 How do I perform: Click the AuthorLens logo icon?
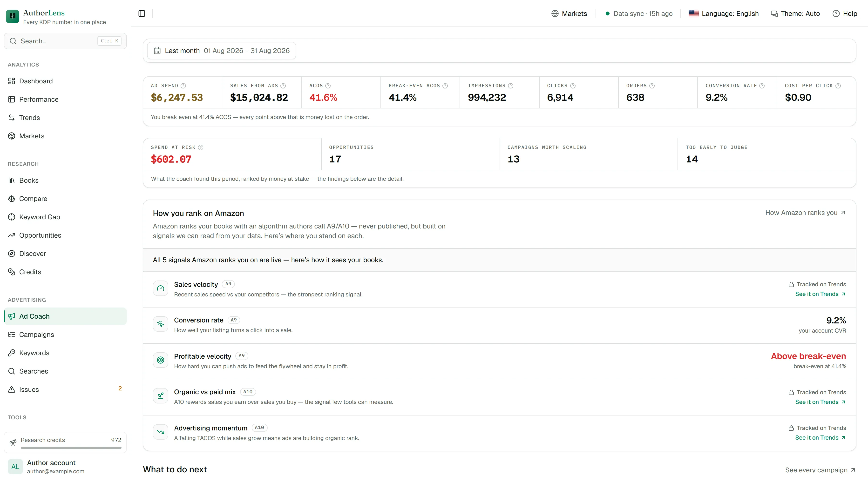[x=13, y=16]
